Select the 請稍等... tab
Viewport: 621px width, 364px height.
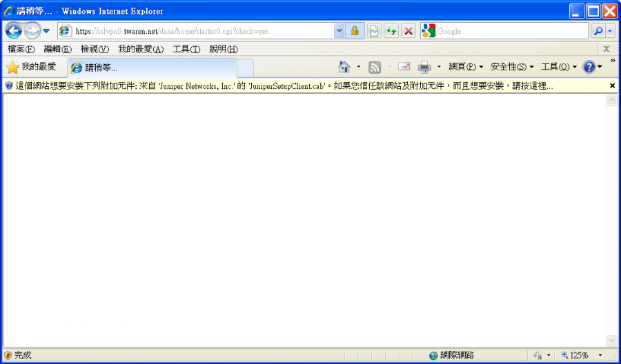152,68
